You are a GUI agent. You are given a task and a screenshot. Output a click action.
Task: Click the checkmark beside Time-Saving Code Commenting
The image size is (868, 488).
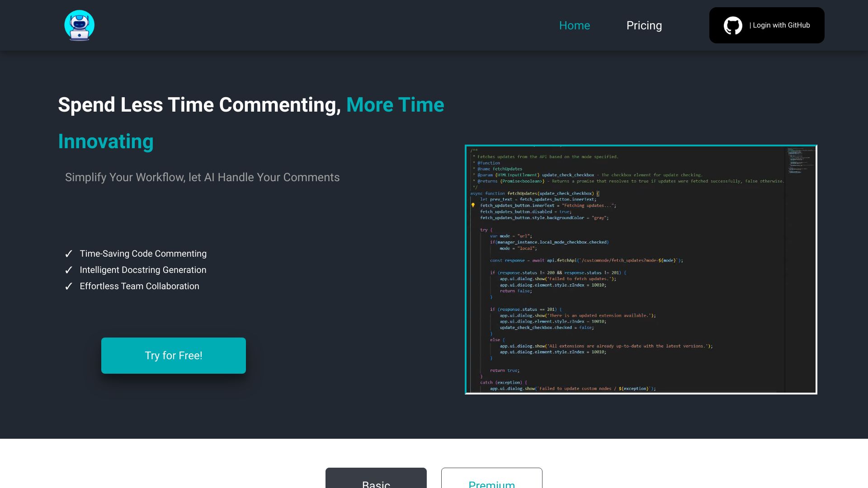click(x=69, y=253)
